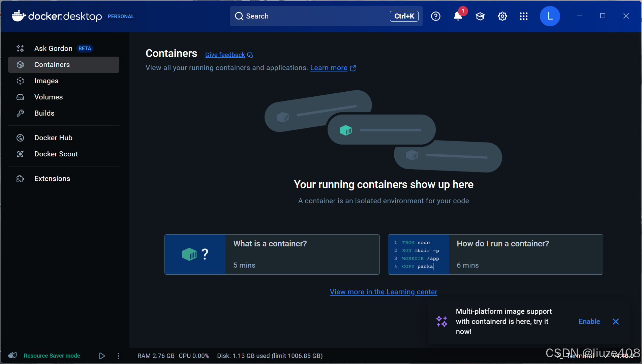The image size is (642, 364).
Task: Open the Terminal in status bar
Action: tap(576, 356)
